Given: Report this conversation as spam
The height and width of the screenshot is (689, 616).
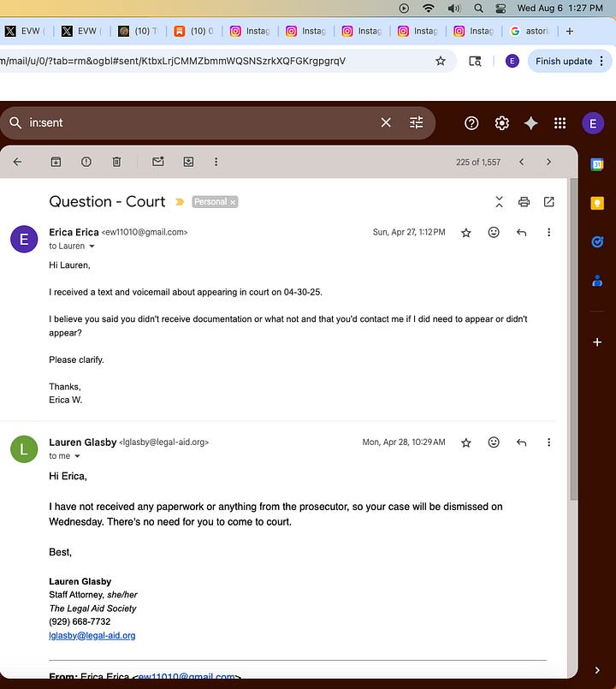Looking at the screenshot, I should point(86,162).
